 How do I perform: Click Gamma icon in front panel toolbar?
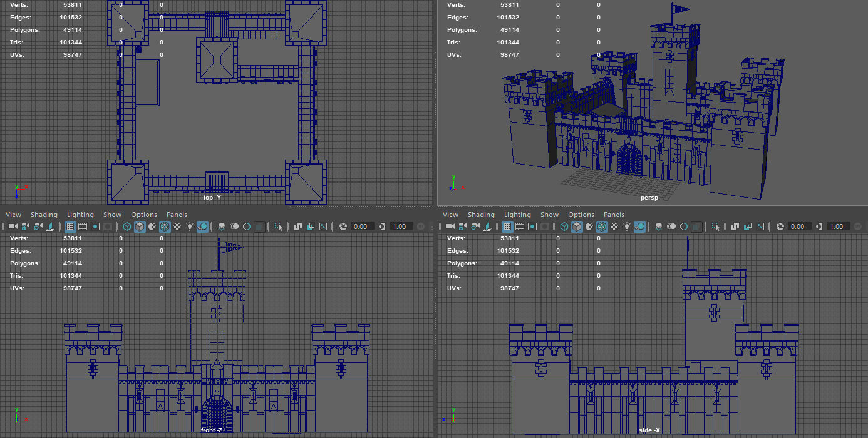(381, 227)
